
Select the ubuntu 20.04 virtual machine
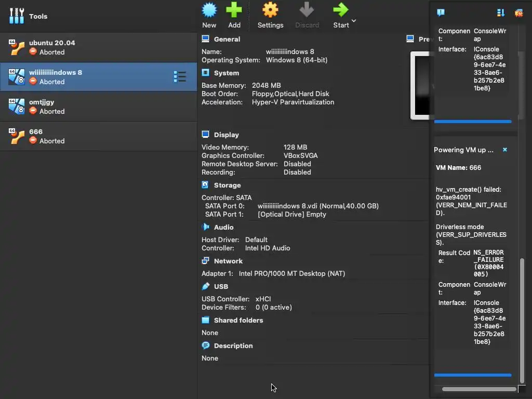(x=98, y=47)
